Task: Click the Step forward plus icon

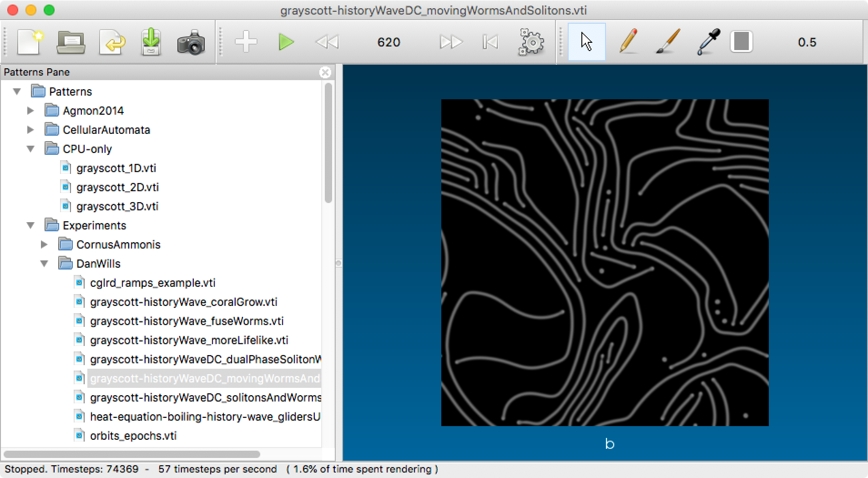Action: (x=246, y=42)
